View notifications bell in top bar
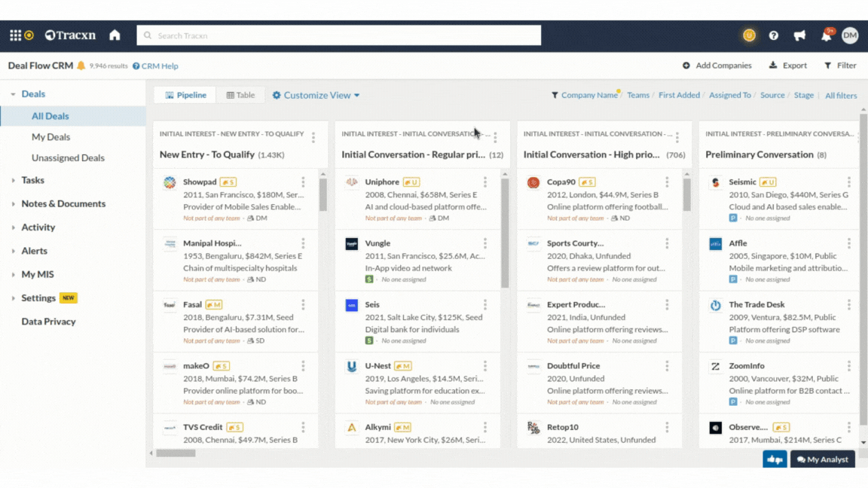Image resolution: width=868 pixels, height=488 pixels. tap(826, 36)
